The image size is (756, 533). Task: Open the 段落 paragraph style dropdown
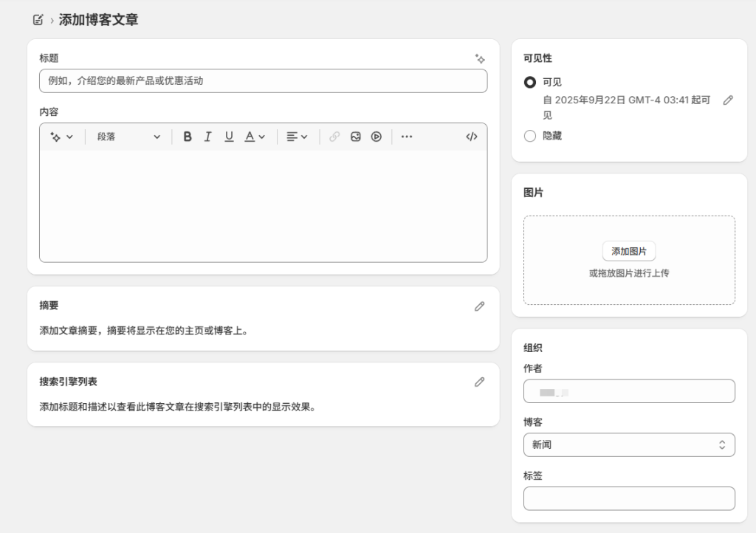pyautogui.click(x=127, y=137)
